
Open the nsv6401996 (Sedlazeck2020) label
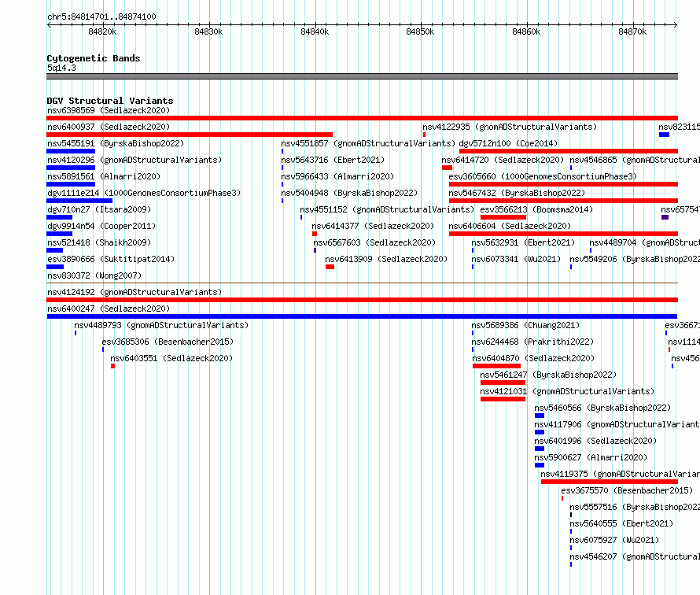click(595, 441)
